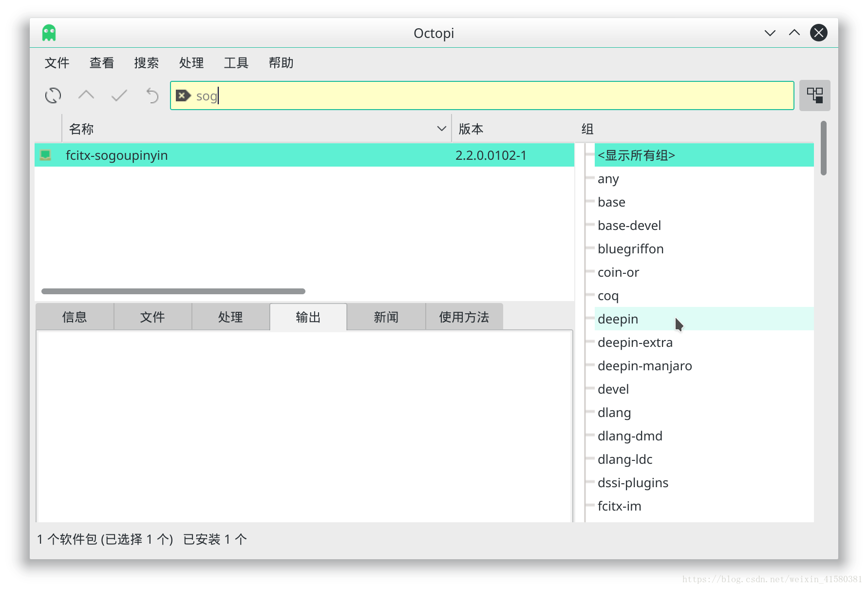Select the fcitx-sogoupinyin package row
This screenshot has height=589, width=868.
(x=304, y=155)
